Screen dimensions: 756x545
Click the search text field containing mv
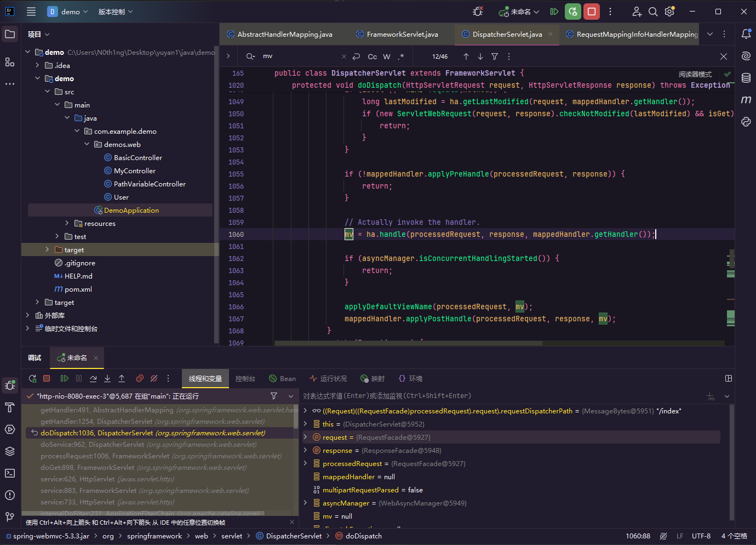300,56
